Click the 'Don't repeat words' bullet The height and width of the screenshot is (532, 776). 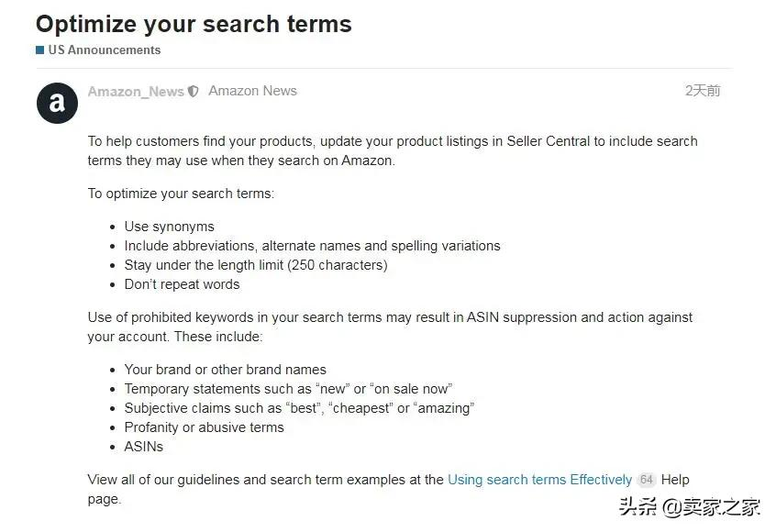coord(182,284)
